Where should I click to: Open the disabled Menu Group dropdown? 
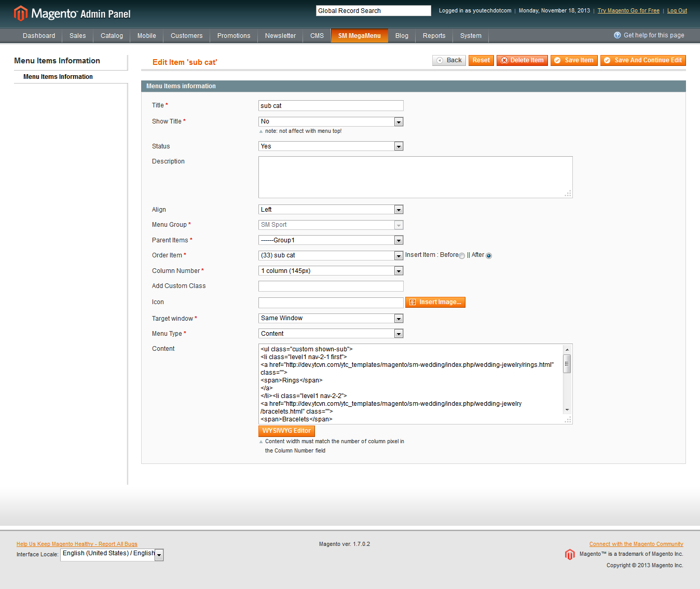click(x=331, y=225)
